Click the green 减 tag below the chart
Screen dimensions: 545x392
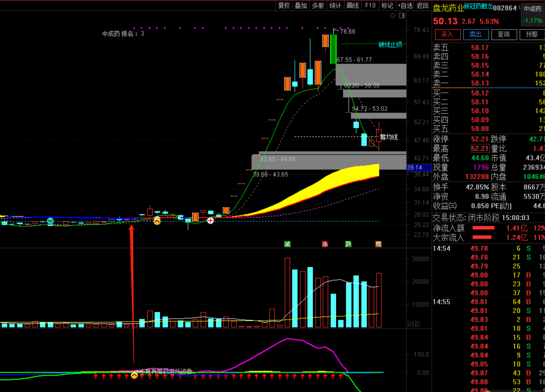click(x=288, y=244)
